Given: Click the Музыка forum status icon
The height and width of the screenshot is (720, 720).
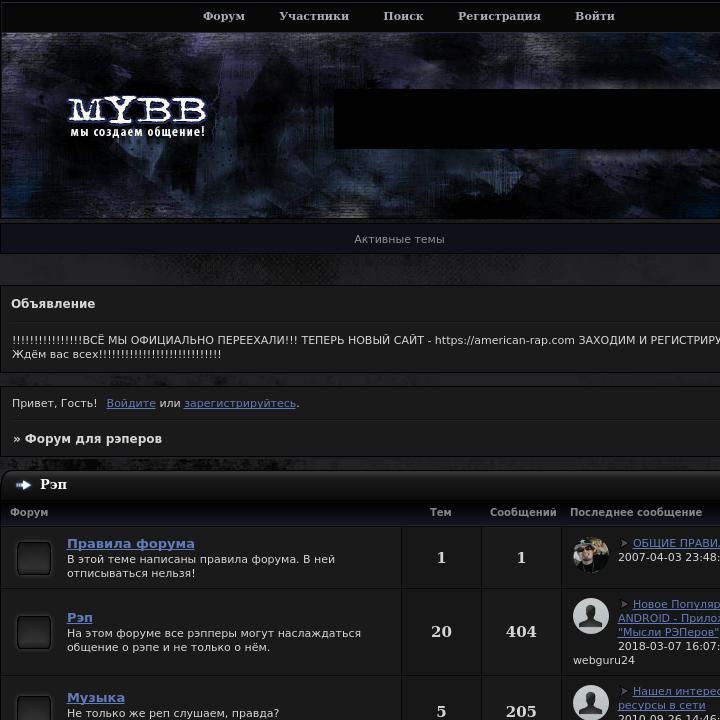Looking at the screenshot, I should click(x=34, y=708).
